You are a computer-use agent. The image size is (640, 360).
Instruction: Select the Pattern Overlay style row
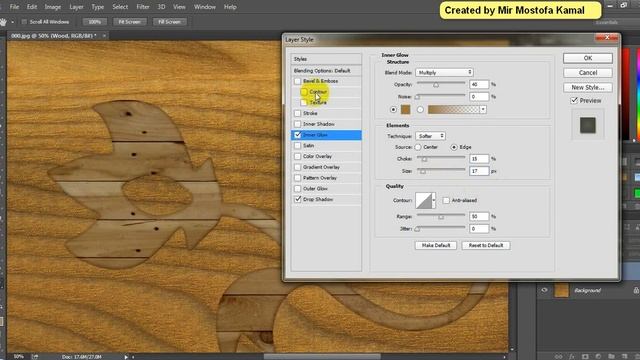(326, 178)
